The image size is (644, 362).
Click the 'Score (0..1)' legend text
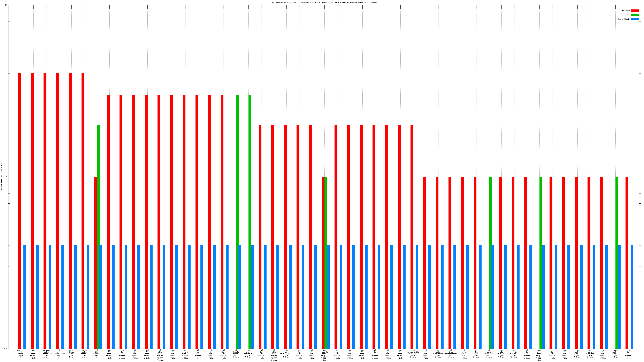[x=623, y=19]
